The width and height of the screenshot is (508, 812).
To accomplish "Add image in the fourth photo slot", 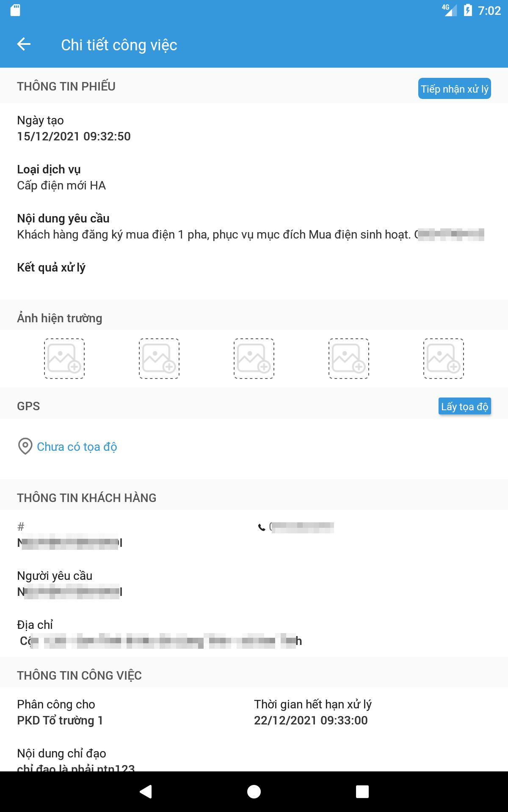I will [x=349, y=359].
